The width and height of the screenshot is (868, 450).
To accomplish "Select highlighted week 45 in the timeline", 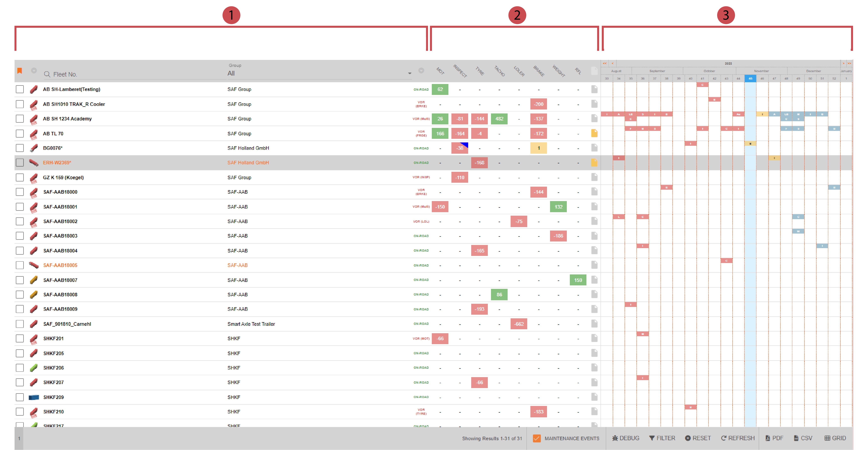I will point(750,79).
